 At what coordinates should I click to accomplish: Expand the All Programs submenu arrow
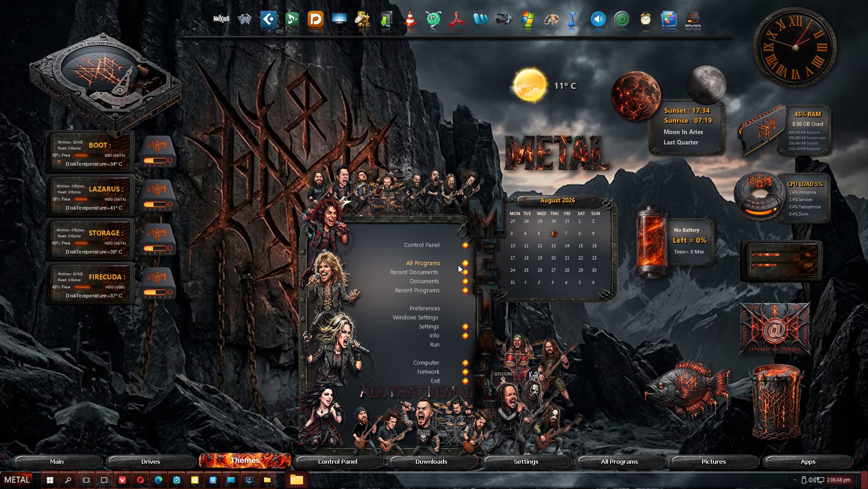pyautogui.click(x=465, y=263)
